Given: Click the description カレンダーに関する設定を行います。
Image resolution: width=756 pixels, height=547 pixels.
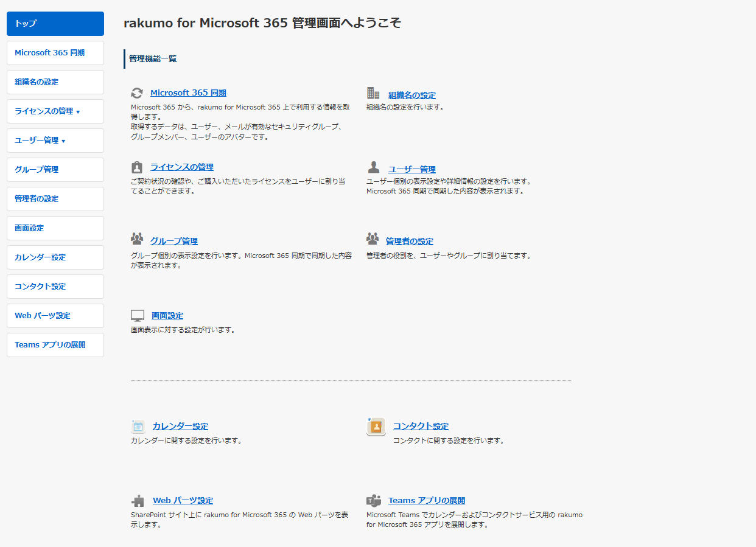Looking at the screenshot, I should tap(186, 441).
